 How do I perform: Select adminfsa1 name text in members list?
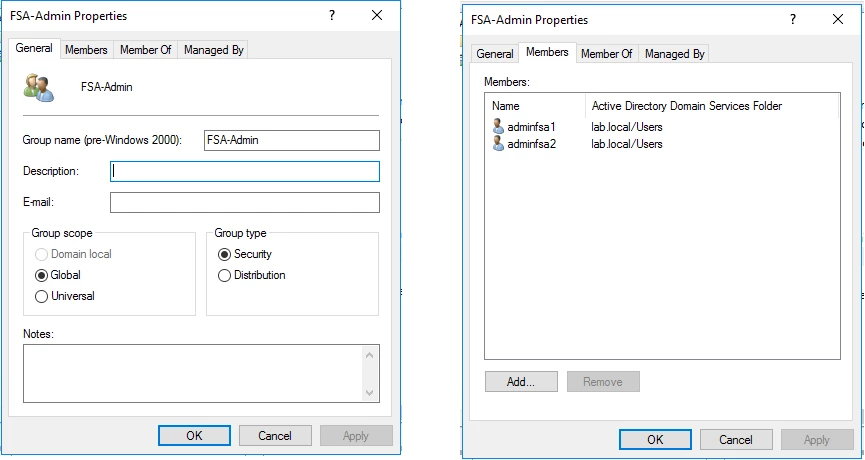532,127
